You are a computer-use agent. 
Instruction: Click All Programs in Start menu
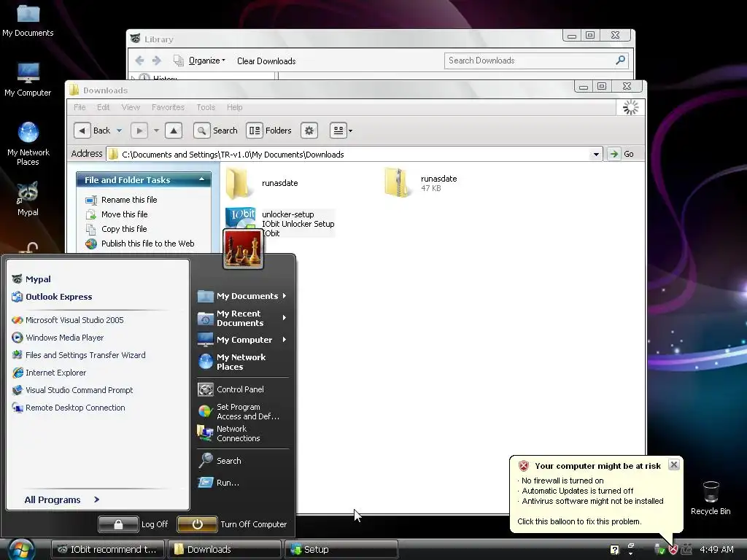tap(62, 499)
